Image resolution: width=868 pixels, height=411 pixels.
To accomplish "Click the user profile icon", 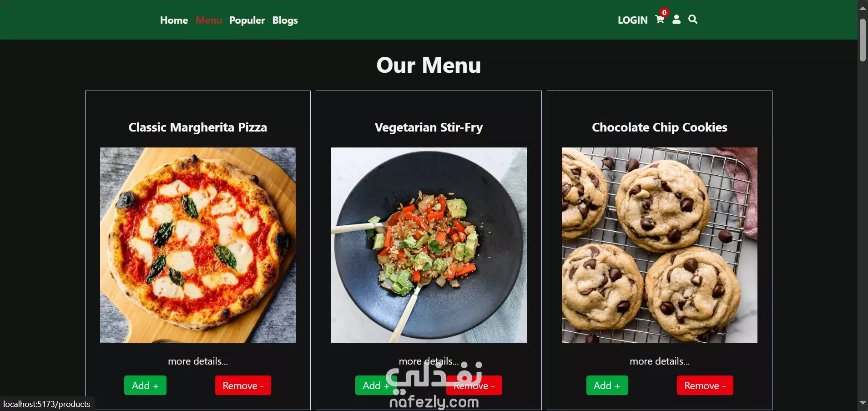I will pos(676,19).
